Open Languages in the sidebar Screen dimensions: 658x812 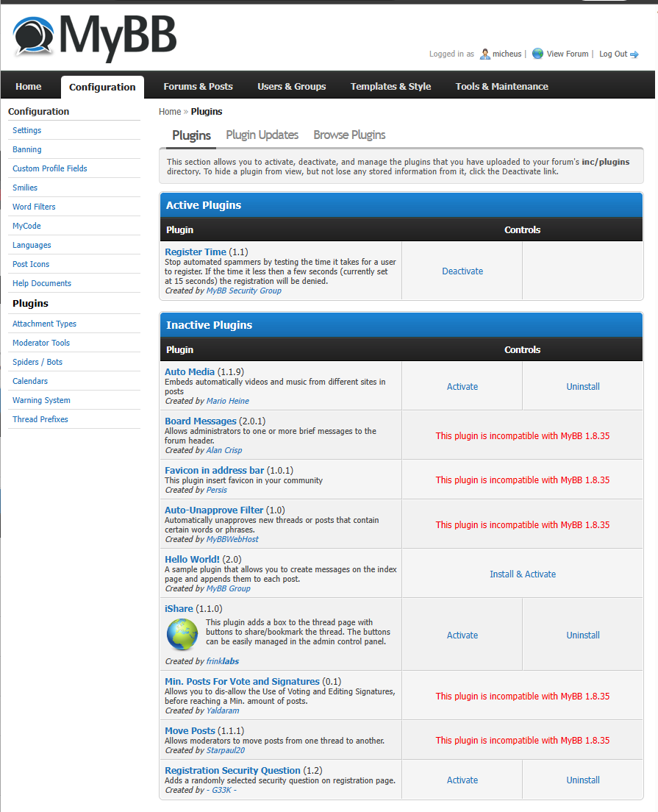coord(32,246)
